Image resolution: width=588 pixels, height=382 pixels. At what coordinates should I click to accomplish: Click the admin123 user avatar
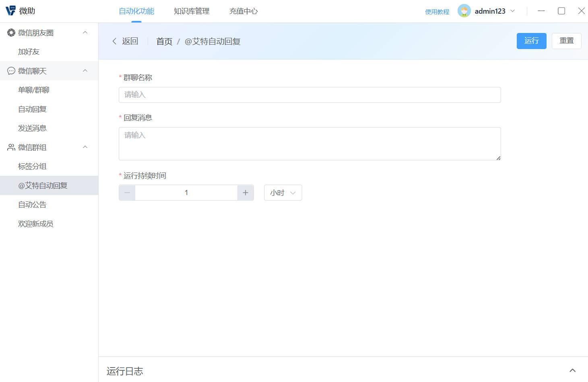464,11
